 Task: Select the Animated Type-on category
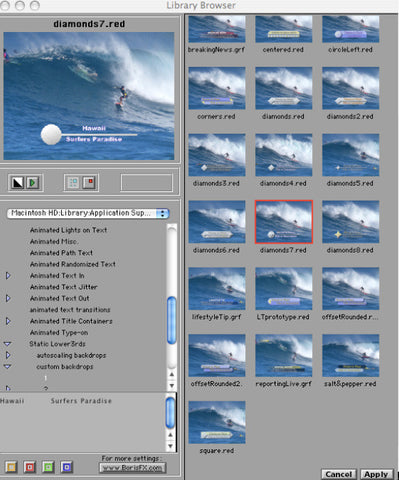coord(59,332)
